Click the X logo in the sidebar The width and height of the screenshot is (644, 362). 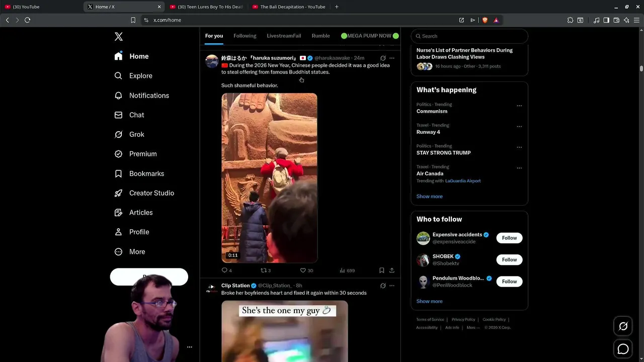point(119,37)
